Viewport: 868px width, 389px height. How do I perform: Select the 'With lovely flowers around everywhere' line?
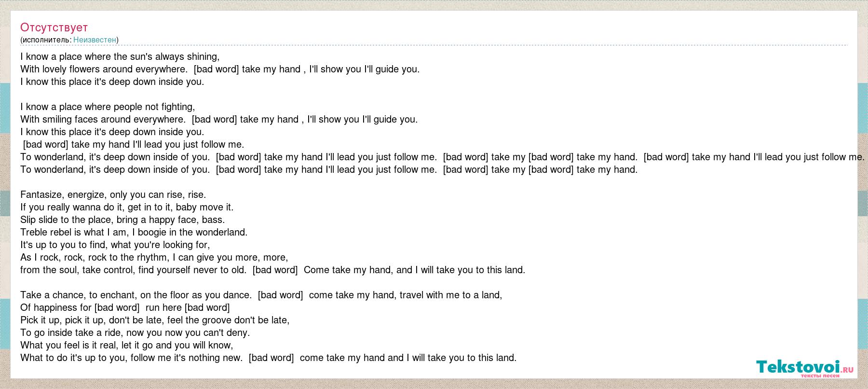coord(220,69)
